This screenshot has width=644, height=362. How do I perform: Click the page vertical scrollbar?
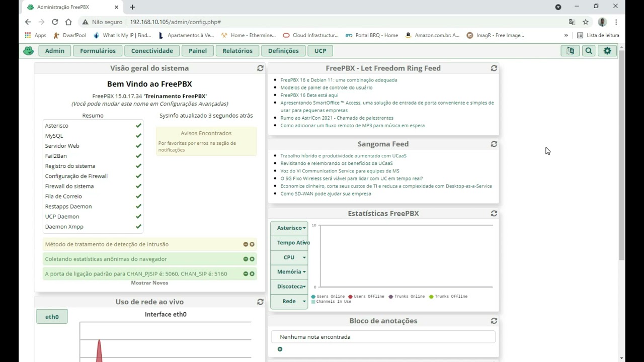coord(622,155)
